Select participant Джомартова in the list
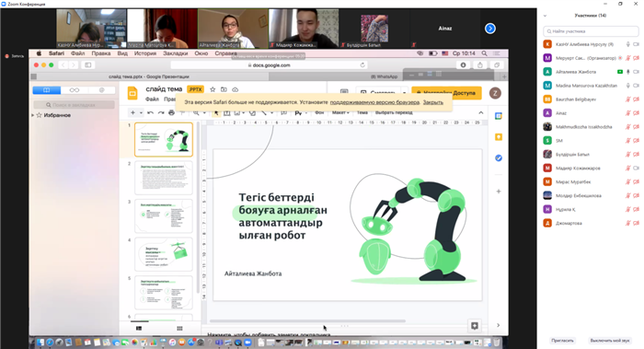This screenshot has width=644, height=349. 591,223
